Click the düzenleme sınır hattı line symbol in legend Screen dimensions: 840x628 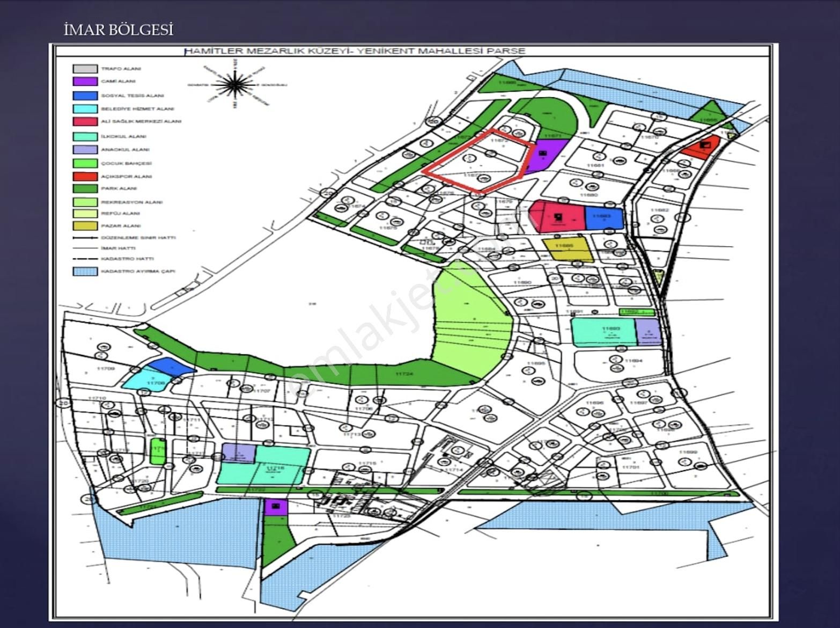pyautogui.click(x=85, y=237)
